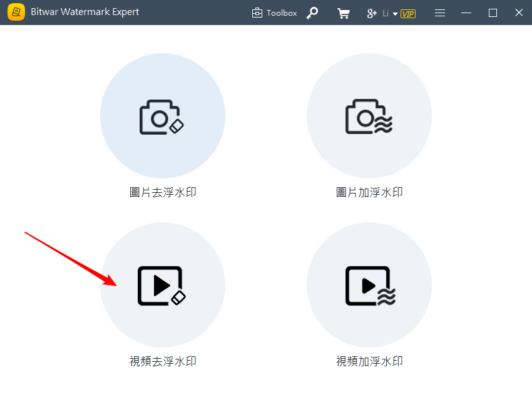Click the Bitwar Watermark Expert logo

16,12
